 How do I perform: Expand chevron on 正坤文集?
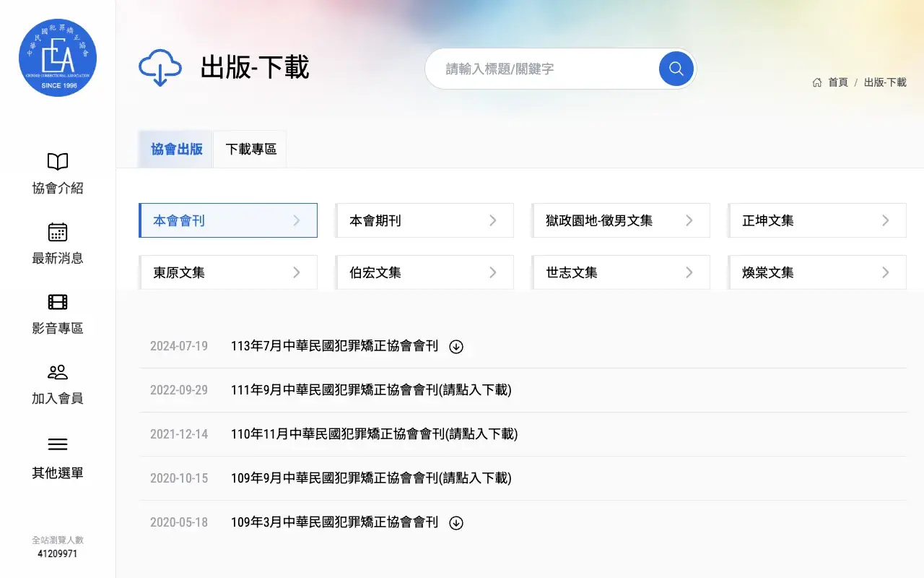[x=886, y=220]
